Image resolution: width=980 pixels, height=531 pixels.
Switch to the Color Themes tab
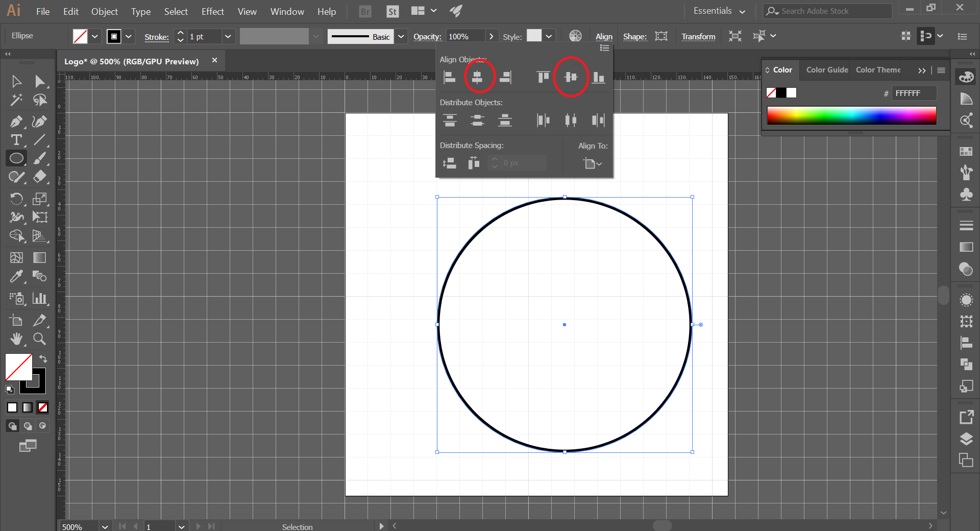[x=878, y=70]
